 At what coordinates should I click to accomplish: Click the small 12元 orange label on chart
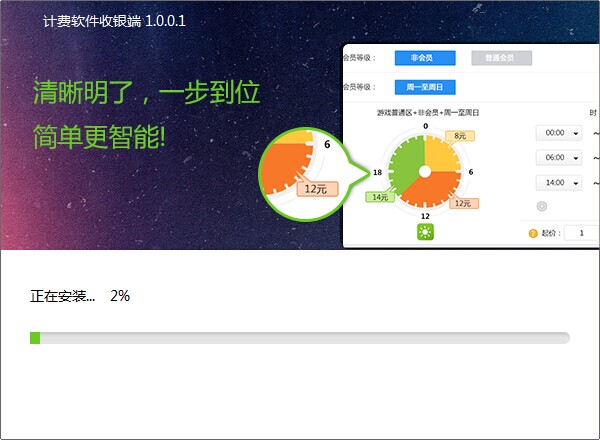pos(464,203)
